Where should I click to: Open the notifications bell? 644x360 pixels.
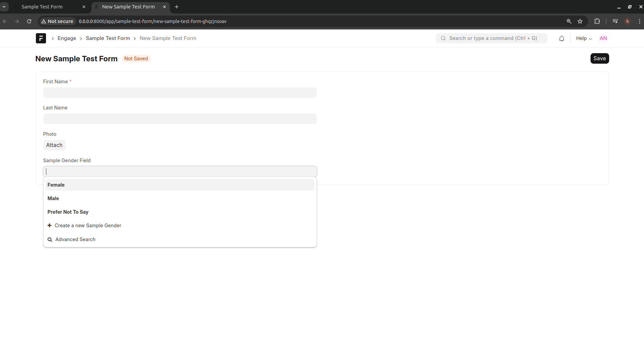click(x=561, y=38)
